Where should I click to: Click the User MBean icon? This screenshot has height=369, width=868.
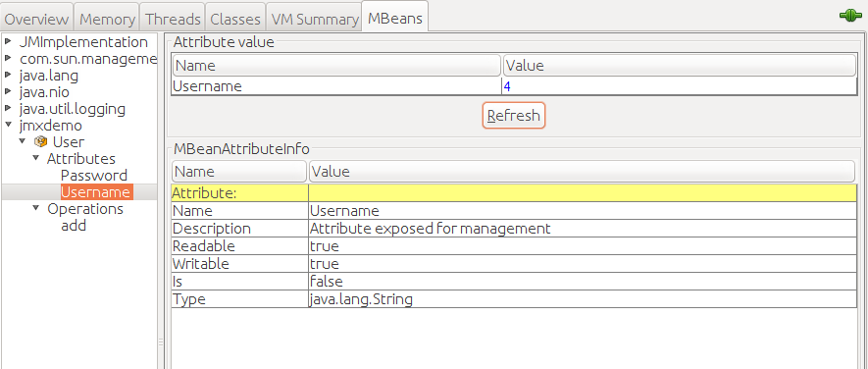click(x=40, y=142)
